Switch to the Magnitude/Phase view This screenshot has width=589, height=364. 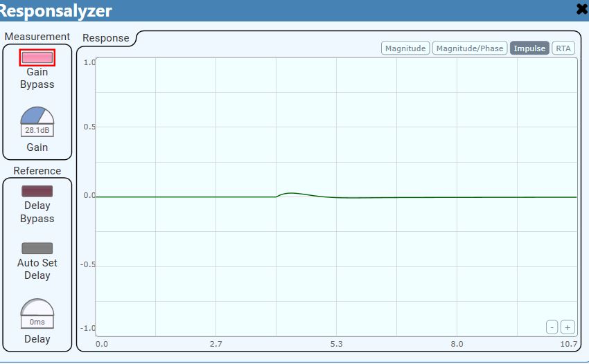coord(470,48)
